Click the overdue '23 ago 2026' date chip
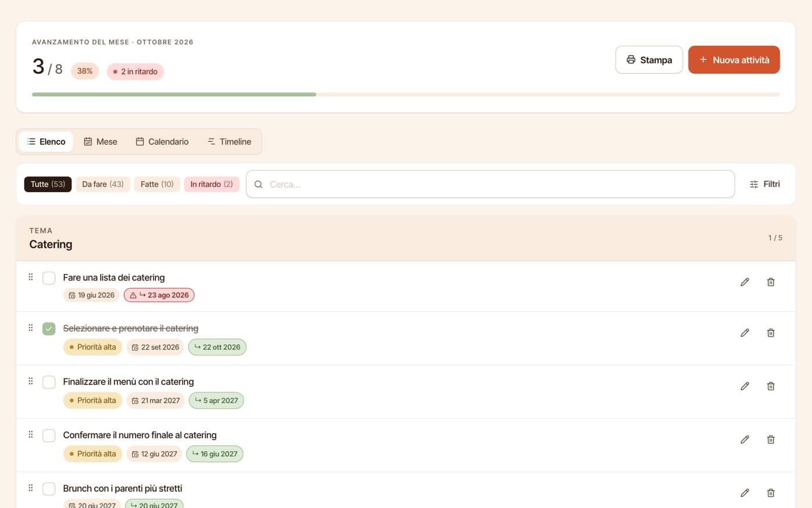The height and width of the screenshot is (508, 812). point(159,295)
